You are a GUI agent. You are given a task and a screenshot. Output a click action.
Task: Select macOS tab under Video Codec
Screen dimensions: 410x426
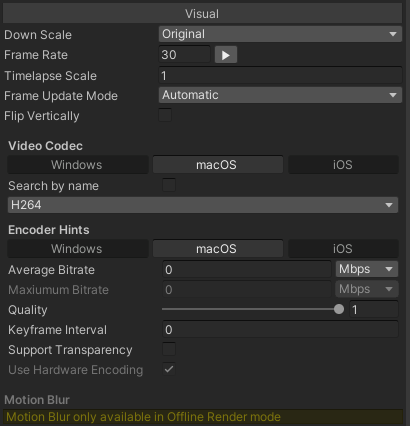point(218,165)
